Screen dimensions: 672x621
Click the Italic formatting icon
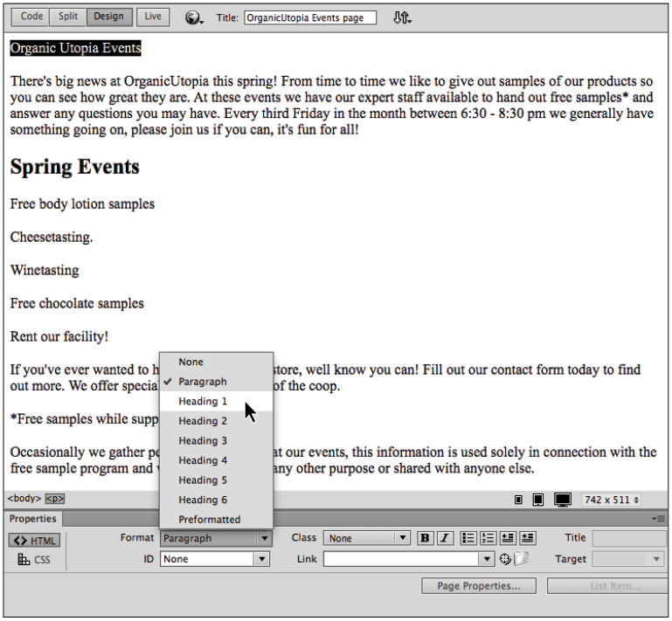(445, 538)
